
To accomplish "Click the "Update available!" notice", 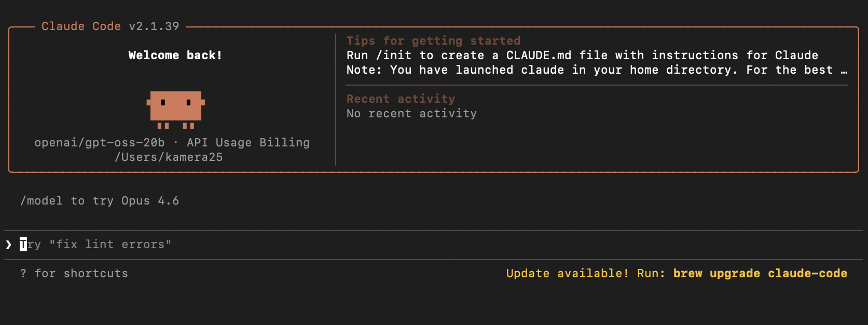I will tap(567, 274).
